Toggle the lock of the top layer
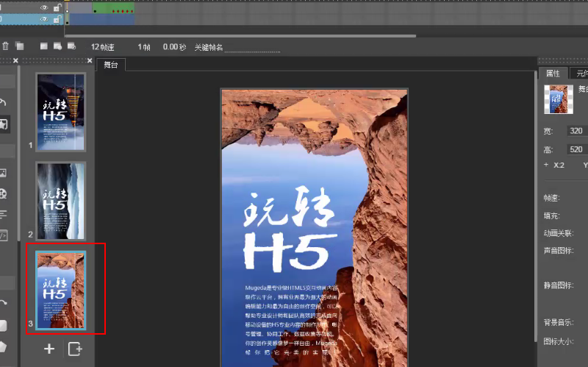The width and height of the screenshot is (588, 367). 57,7
